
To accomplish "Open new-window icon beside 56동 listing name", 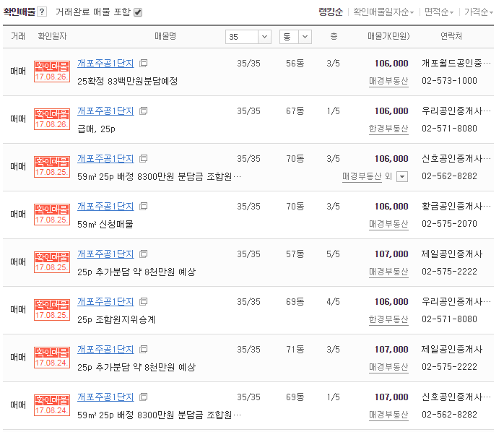I will click(x=144, y=63).
